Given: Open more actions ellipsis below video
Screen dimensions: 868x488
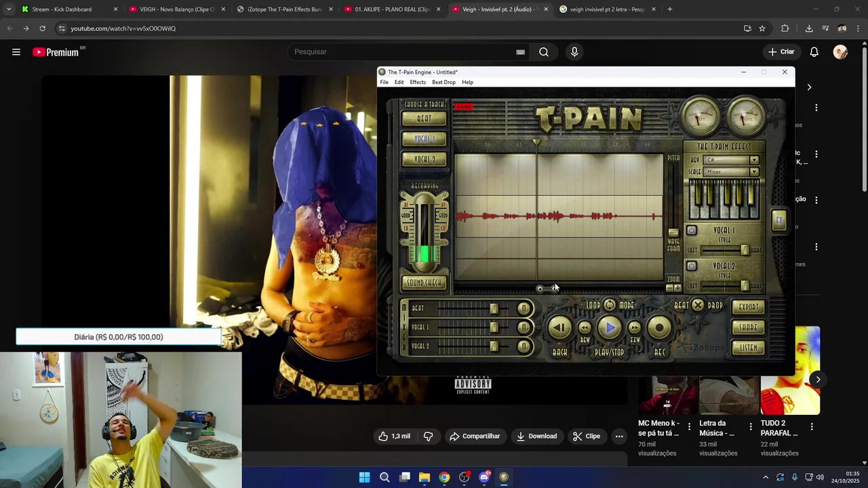Looking at the screenshot, I should point(619,436).
